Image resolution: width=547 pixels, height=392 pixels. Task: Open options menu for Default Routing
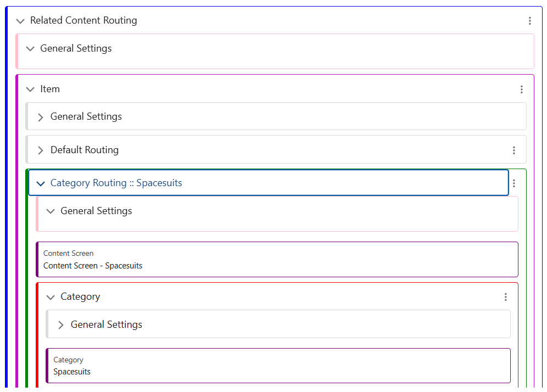[x=513, y=150]
